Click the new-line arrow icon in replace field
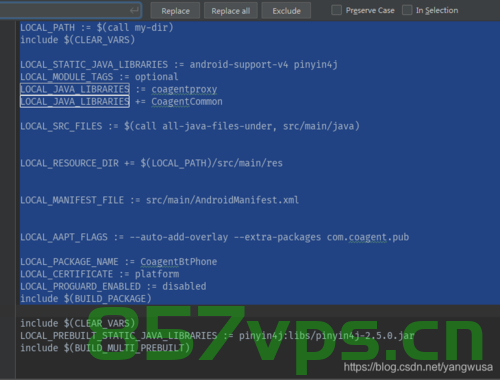500x380 pixels. pyautogui.click(x=134, y=11)
